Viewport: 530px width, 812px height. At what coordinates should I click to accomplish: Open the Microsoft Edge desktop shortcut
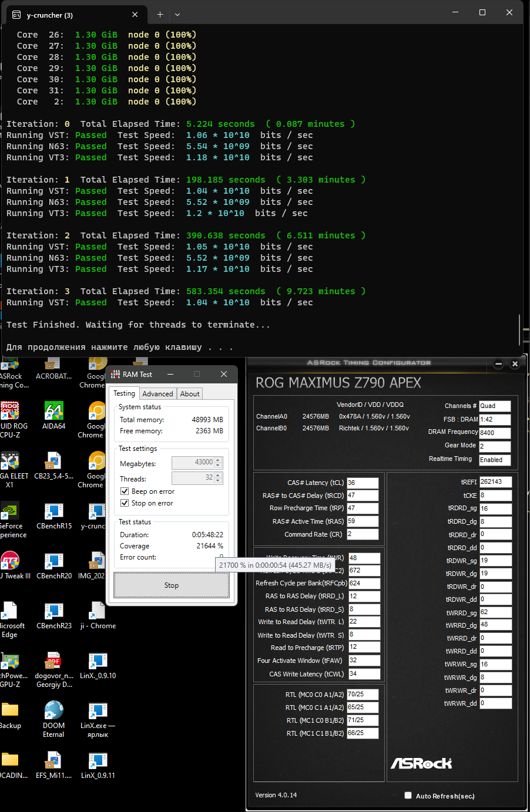pos(9,619)
